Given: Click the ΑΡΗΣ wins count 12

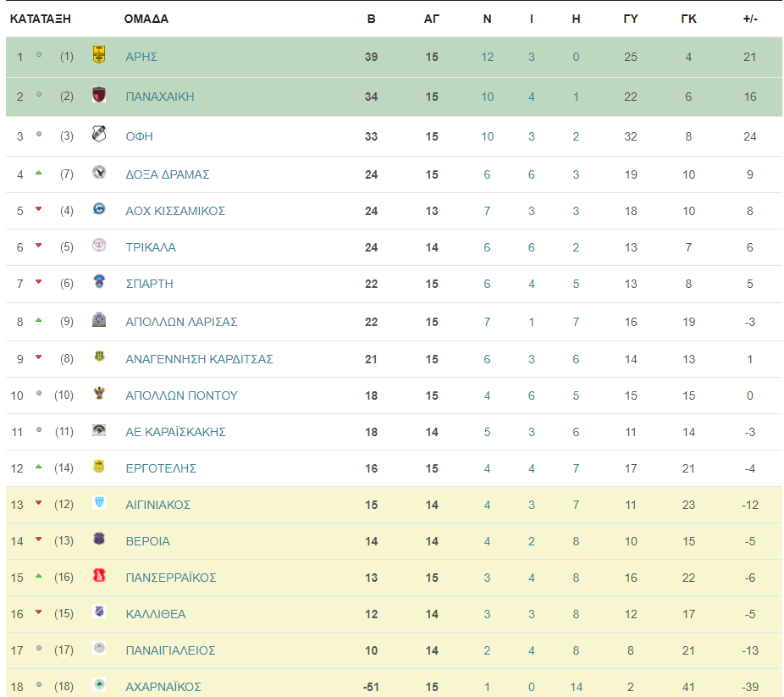Looking at the screenshot, I should point(487,57).
